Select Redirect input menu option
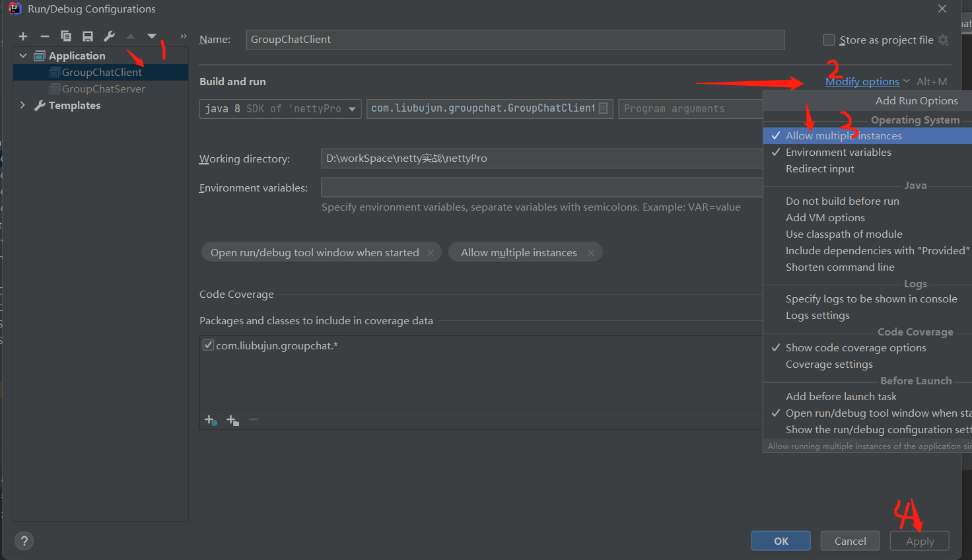This screenshot has height=560, width=972. tap(868, 169)
